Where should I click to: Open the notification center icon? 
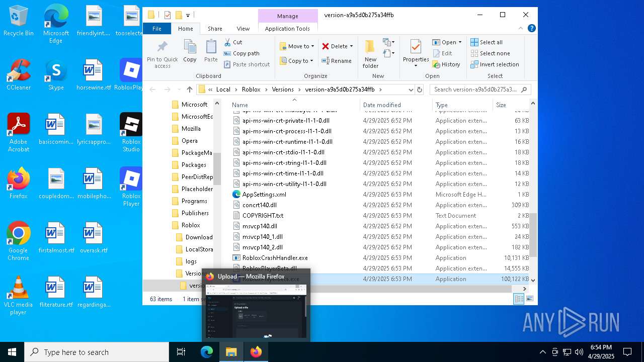[627, 352]
